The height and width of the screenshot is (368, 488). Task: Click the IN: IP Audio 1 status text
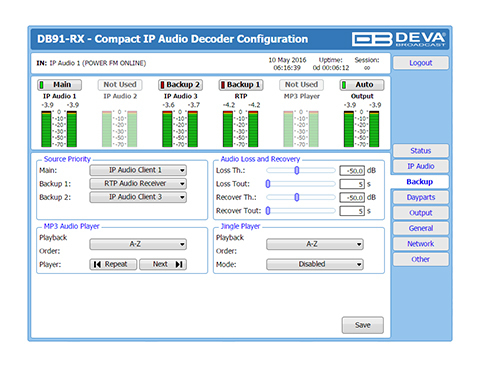[91, 63]
